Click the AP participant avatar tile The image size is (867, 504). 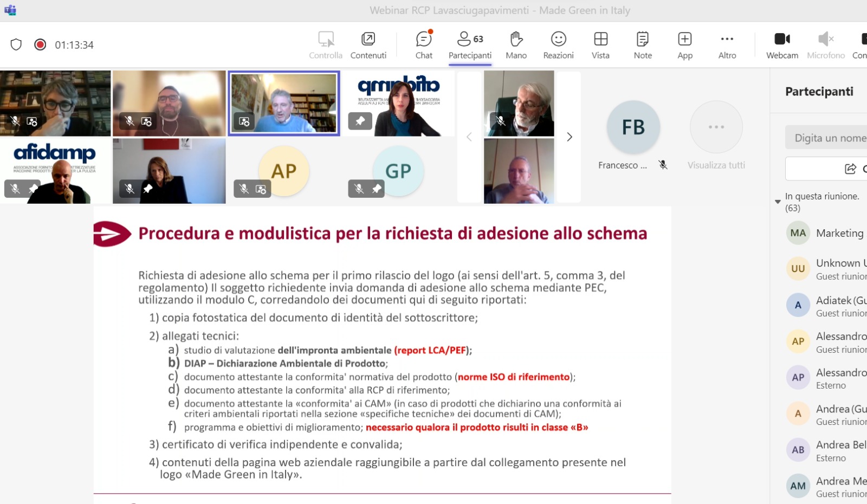(284, 171)
